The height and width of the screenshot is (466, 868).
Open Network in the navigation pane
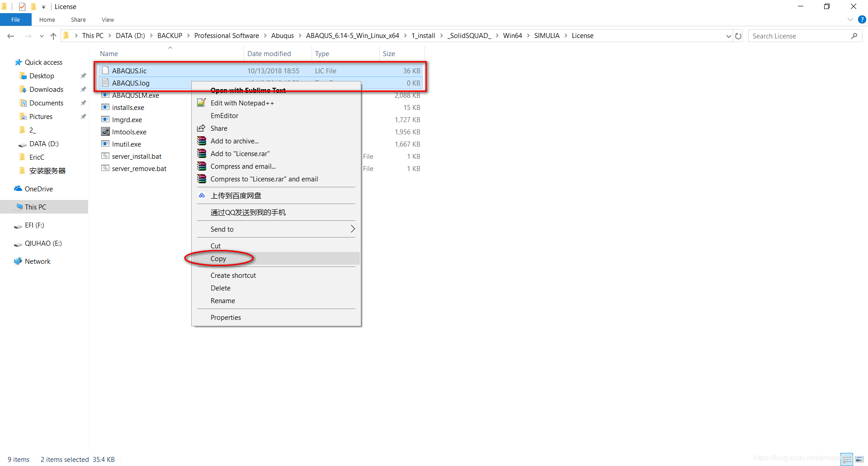click(x=38, y=262)
